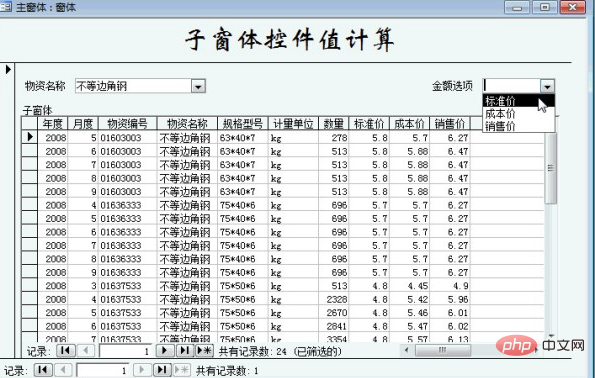Screen dimensions: 595x378
Task: Click the 物资名称 column header in subform
Action: coord(187,124)
